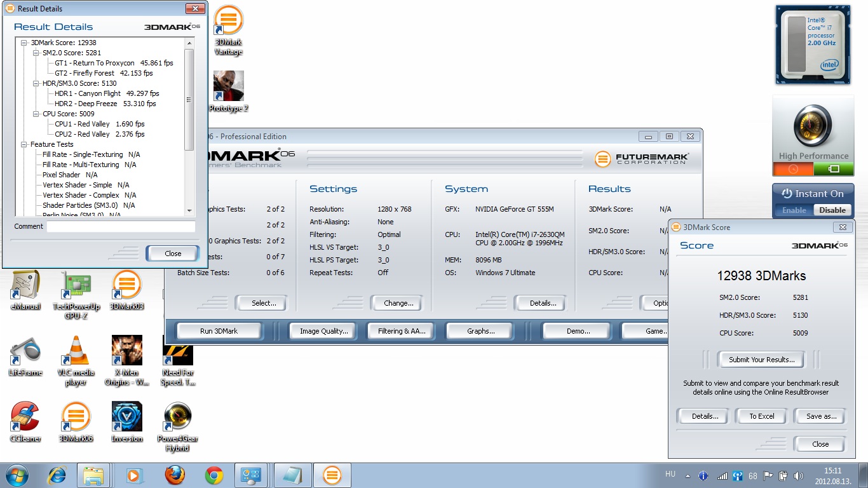
Task: Switch to the 3DMark06 taskbar button
Action: click(x=332, y=475)
